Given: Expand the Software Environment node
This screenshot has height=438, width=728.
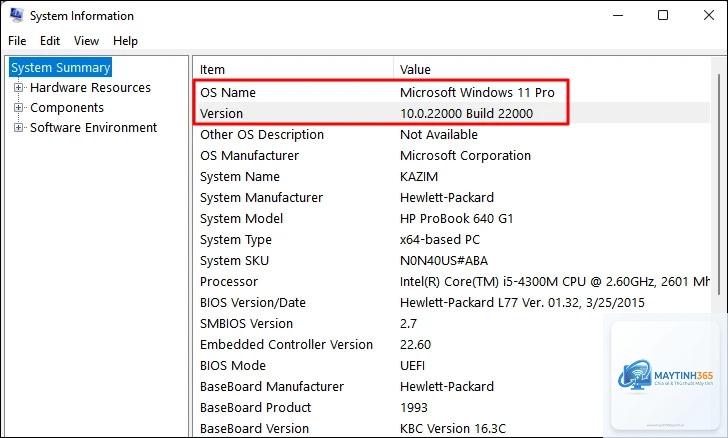Looking at the screenshot, I should point(18,127).
